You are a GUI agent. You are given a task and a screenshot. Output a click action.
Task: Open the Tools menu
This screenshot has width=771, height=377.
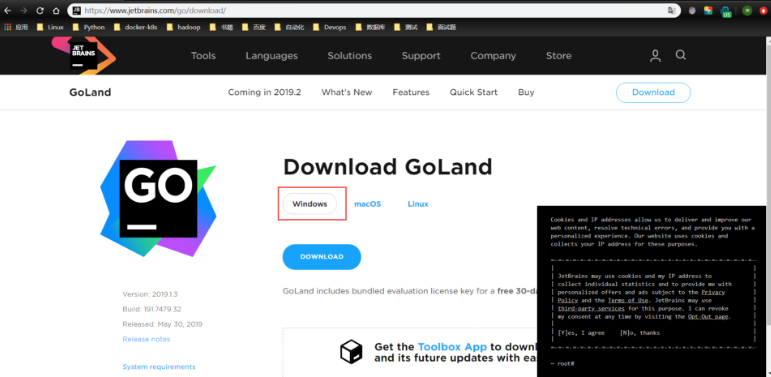203,56
